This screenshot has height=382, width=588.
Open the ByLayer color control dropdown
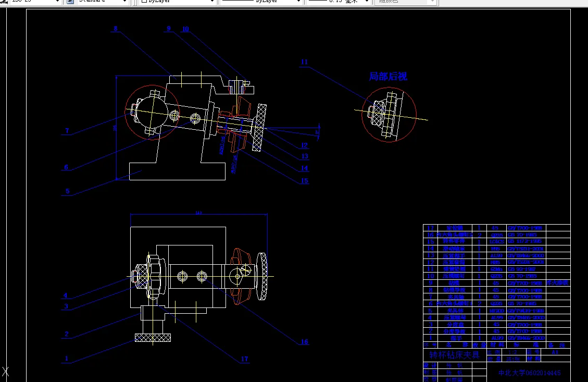tap(177, 2)
